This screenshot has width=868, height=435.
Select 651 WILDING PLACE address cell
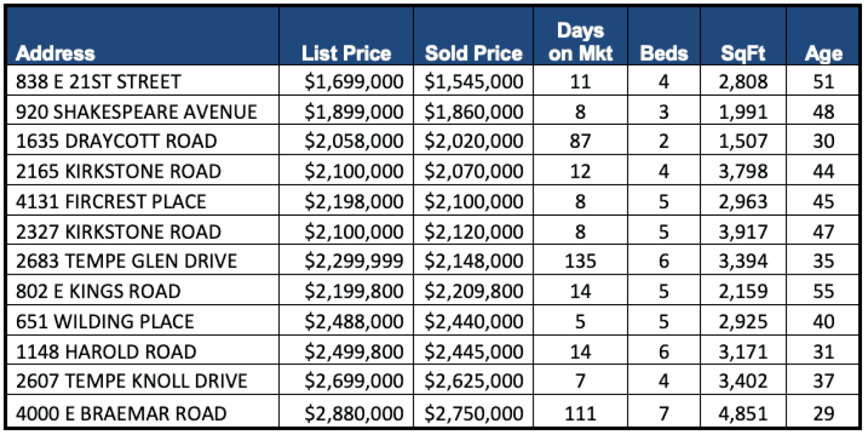[x=105, y=322]
